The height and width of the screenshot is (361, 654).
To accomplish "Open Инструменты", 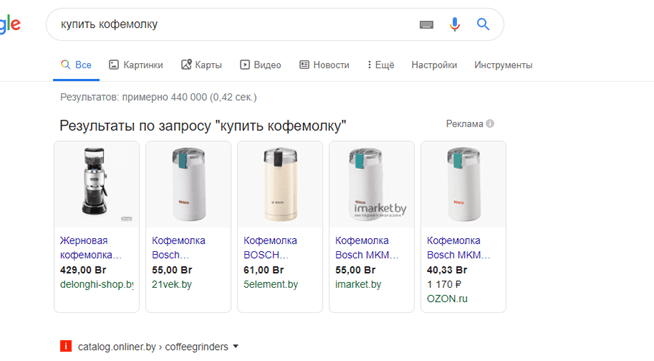I will (503, 65).
